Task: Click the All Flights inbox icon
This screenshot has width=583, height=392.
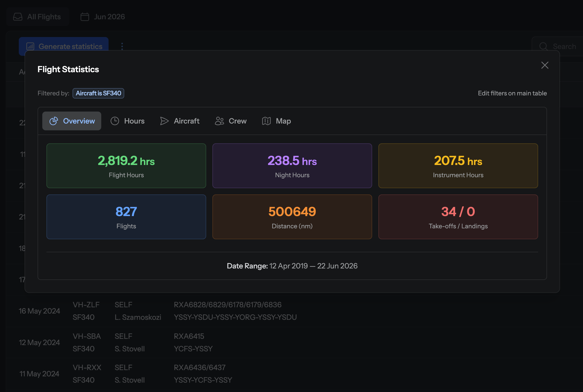Action: click(18, 17)
